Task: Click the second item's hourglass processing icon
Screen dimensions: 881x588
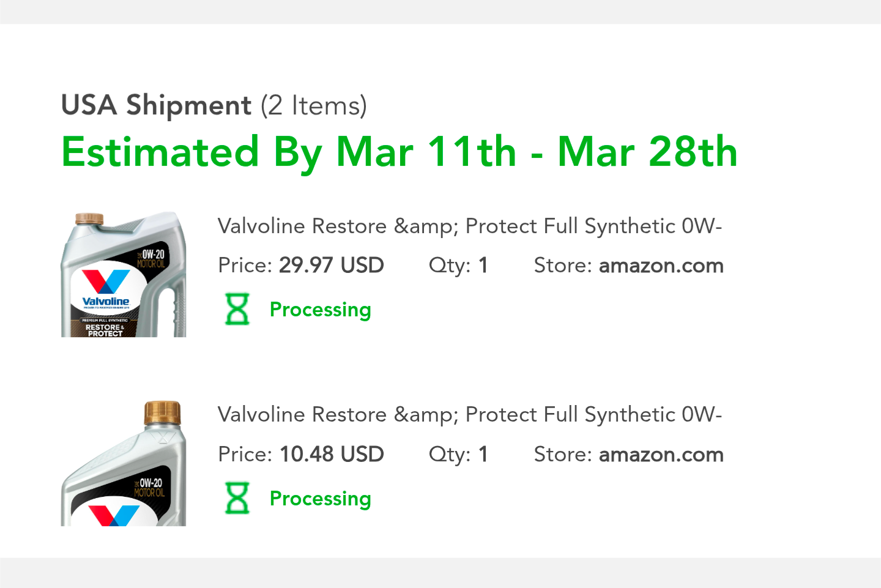Action: point(237,498)
